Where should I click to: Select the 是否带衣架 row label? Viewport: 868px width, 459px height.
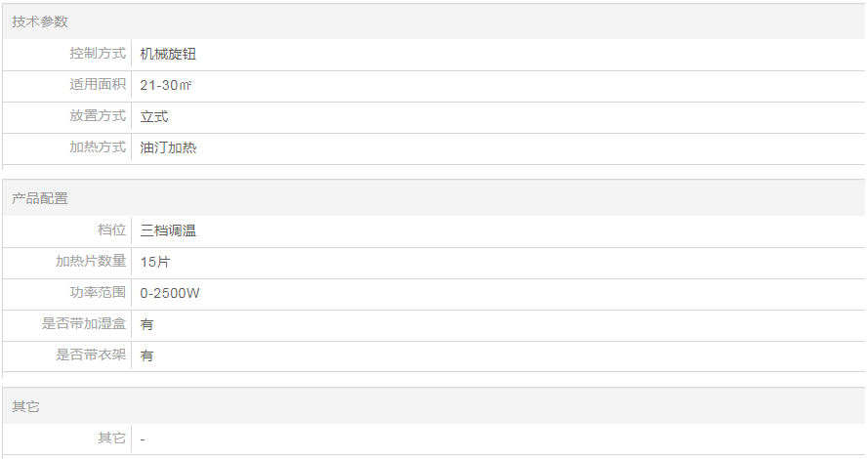point(91,355)
